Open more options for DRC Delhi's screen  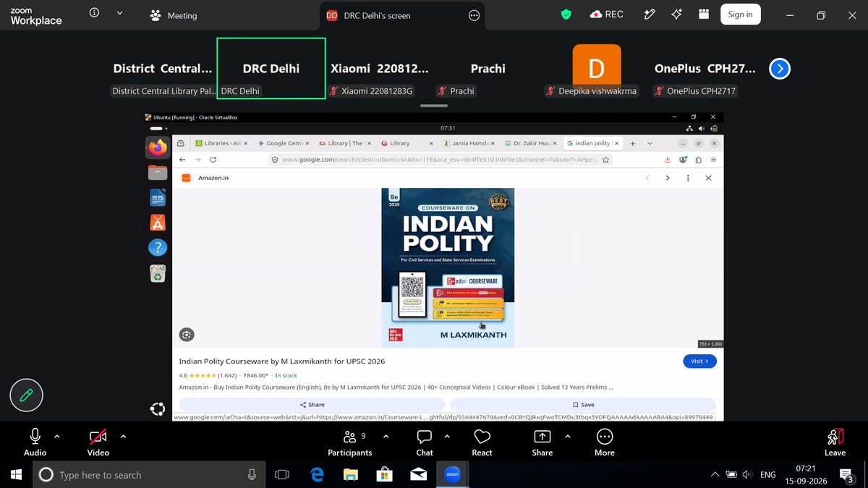[475, 15]
